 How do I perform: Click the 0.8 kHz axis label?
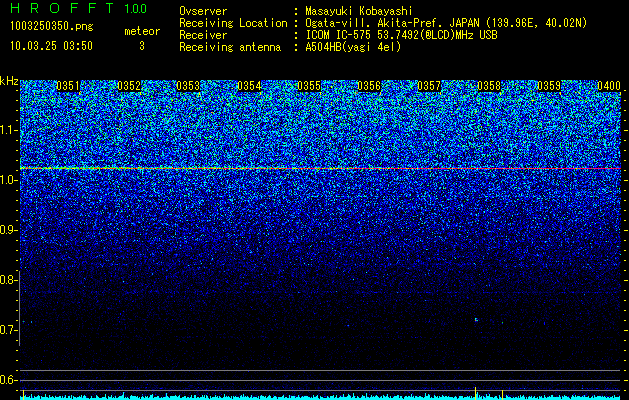[8, 280]
